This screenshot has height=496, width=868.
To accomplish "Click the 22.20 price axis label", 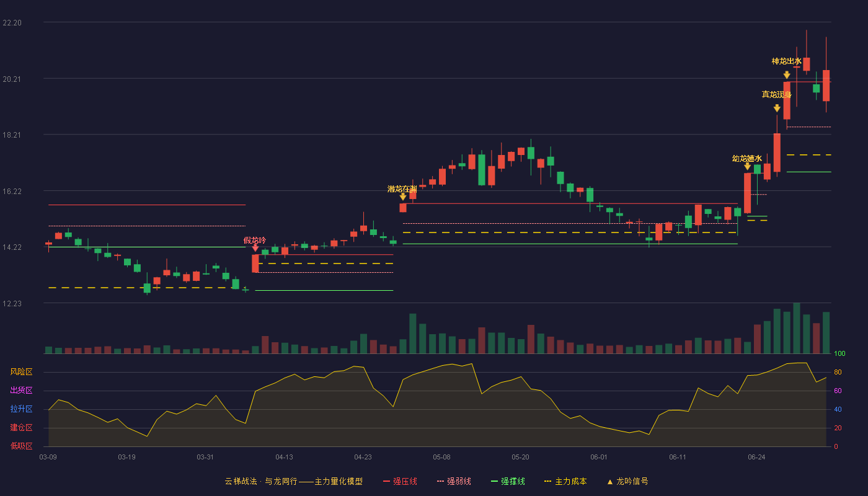I will pos(12,23).
